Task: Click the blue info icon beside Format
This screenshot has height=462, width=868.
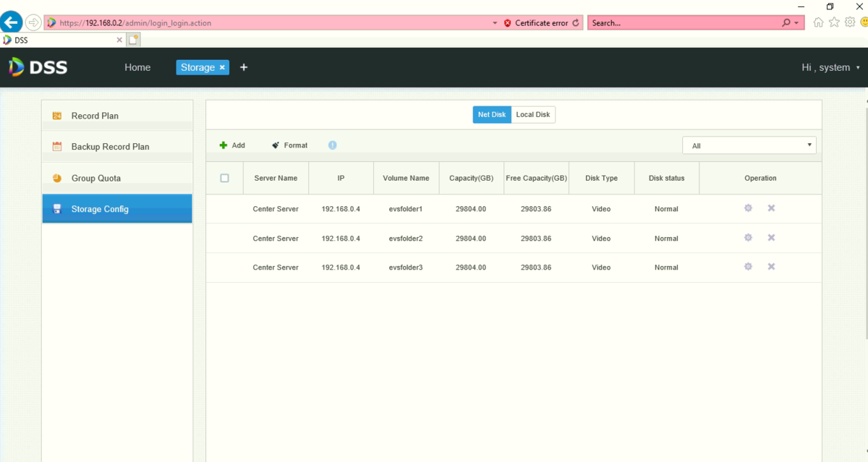Action: 332,145
